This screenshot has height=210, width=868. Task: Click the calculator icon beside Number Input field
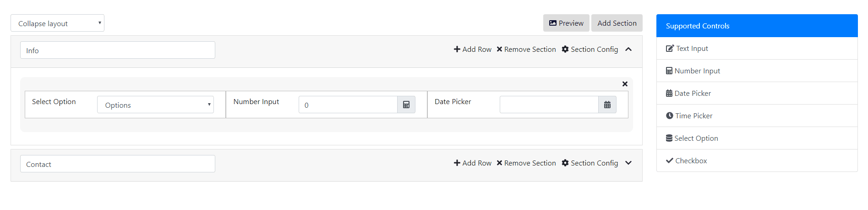pyautogui.click(x=406, y=105)
